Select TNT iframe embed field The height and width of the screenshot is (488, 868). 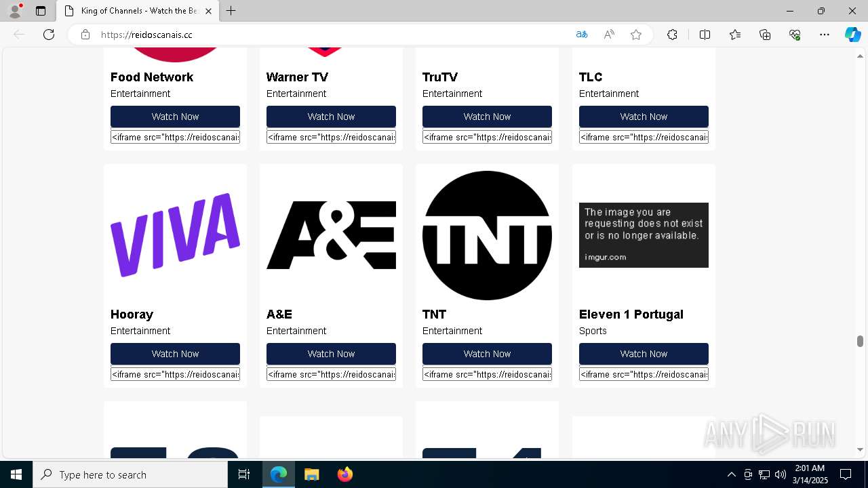487,374
